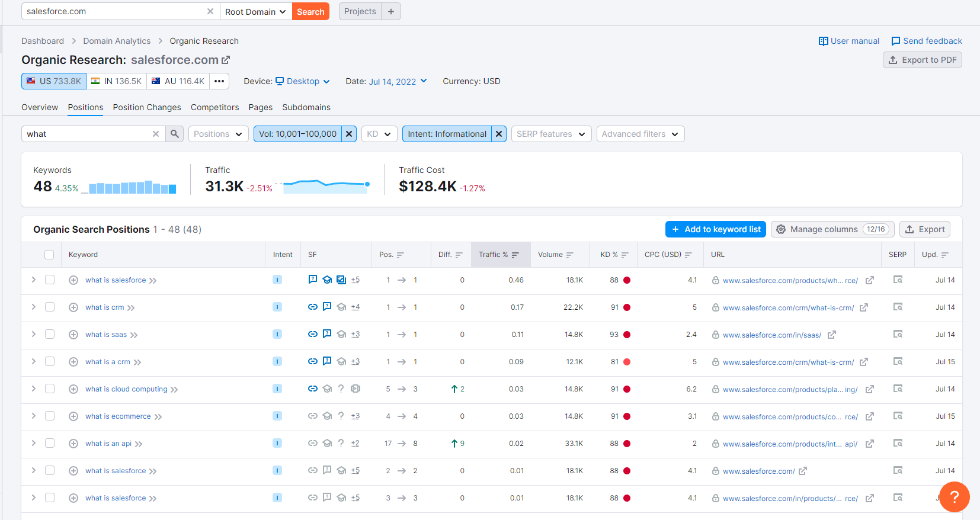This screenshot has height=520, width=980.
Task: Open the Competitors tab
Action: coord(214,107)
